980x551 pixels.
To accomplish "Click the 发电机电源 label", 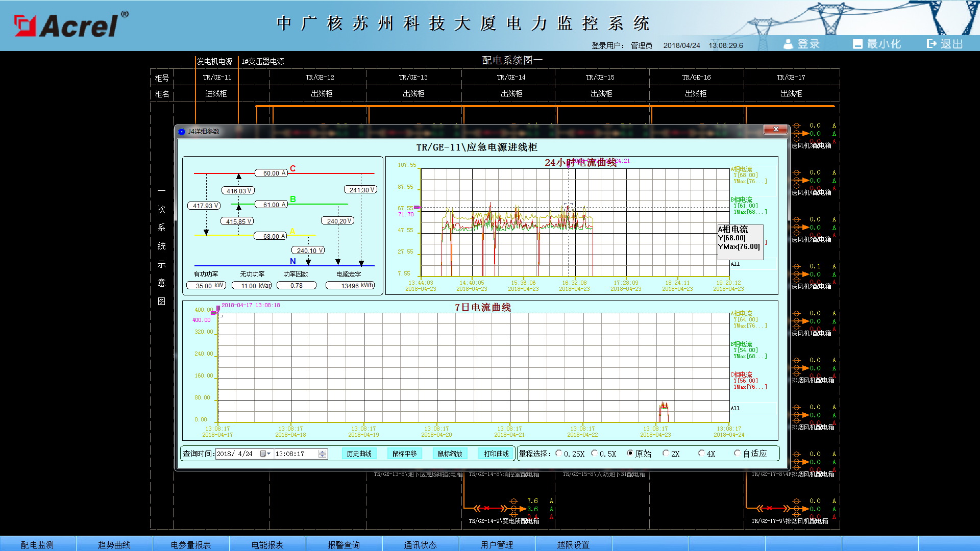I will [215, 61].
